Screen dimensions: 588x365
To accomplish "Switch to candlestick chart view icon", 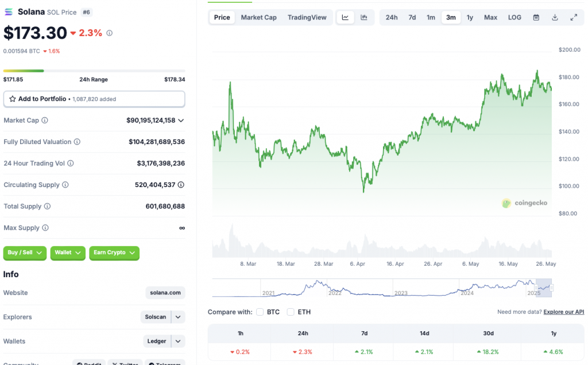I will (x=363, y=17).
